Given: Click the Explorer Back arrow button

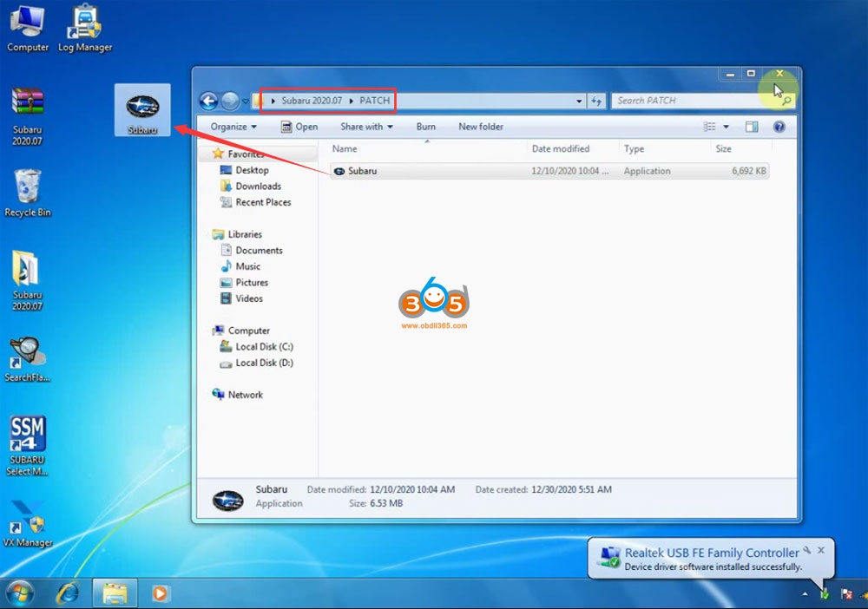Looking at the screenshot, I should pos(208,101).
